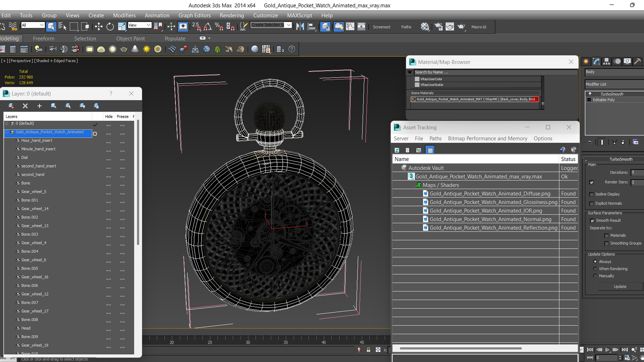Screen dimensions: 644x362
Task: Switch to the Freeform ribbon tab
Action: pyautogui.click(x=44, y=39)
